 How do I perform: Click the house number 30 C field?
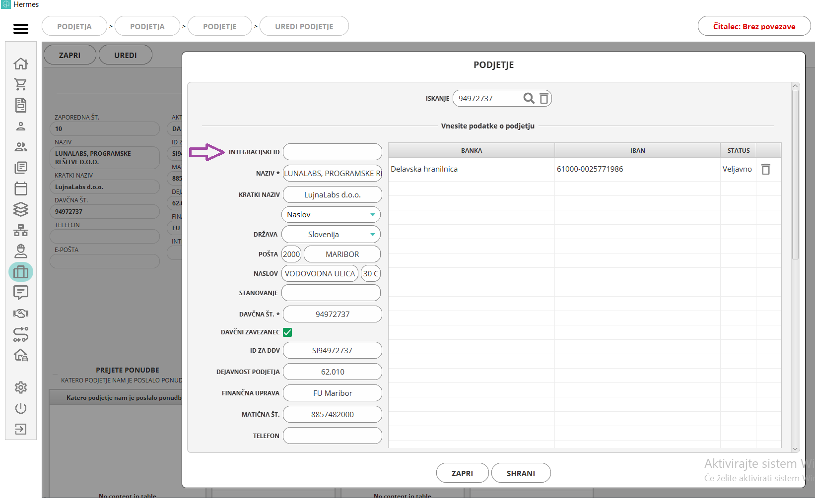tap(371, 273)
